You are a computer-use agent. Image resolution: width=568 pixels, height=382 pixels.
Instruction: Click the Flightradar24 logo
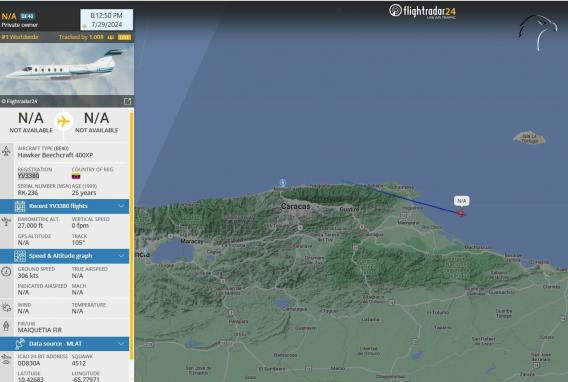(x=423, y=11)
